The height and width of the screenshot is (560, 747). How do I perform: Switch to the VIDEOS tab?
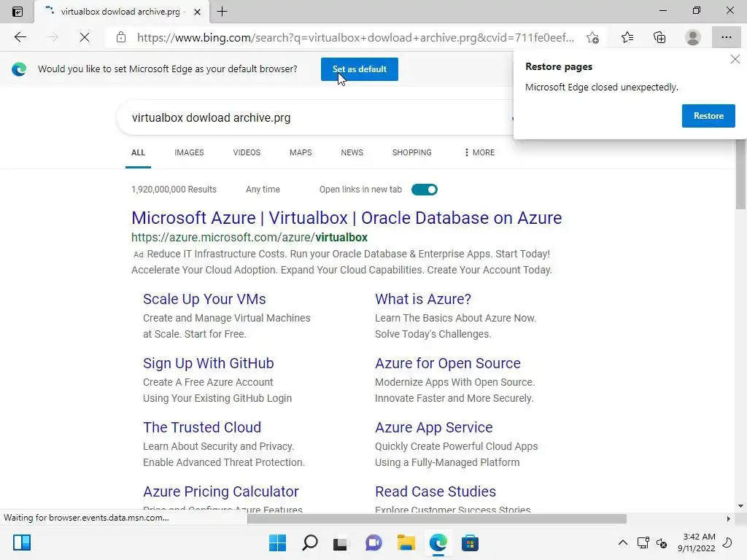tap(247, 152)
